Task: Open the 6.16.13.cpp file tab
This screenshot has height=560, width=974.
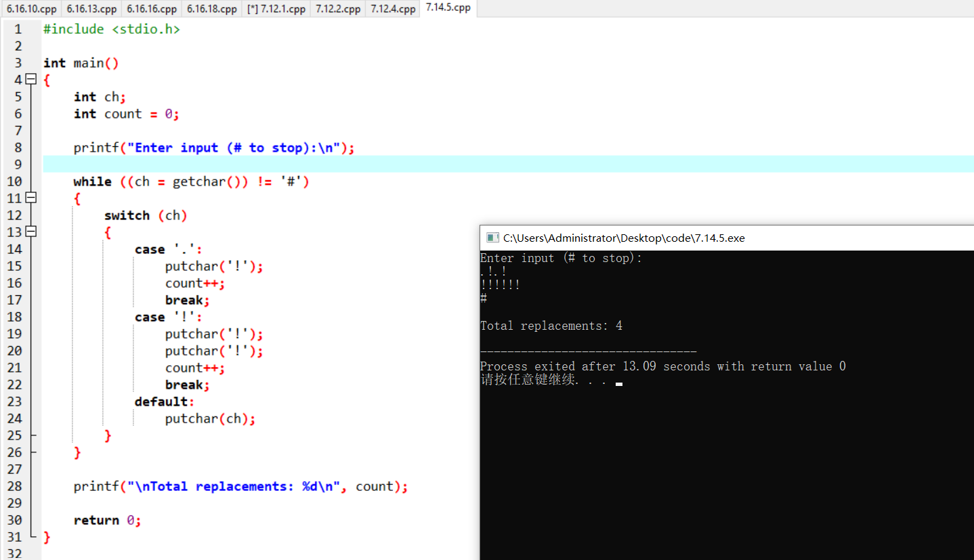Action: coord(91,9)
